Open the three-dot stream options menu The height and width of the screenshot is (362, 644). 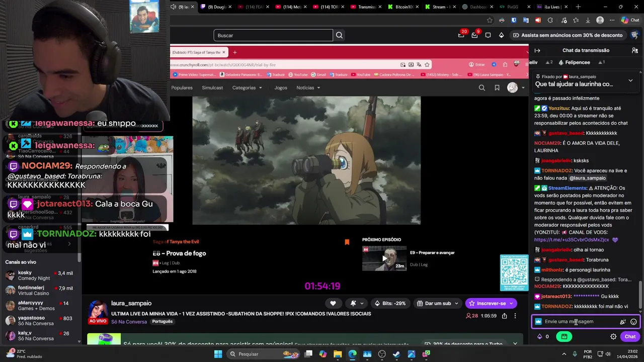pyautogui.click(x=515, y=316)
